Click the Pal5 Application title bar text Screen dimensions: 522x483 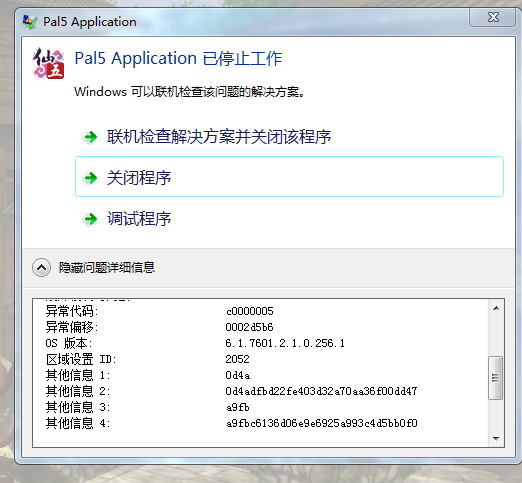(90, 22)
